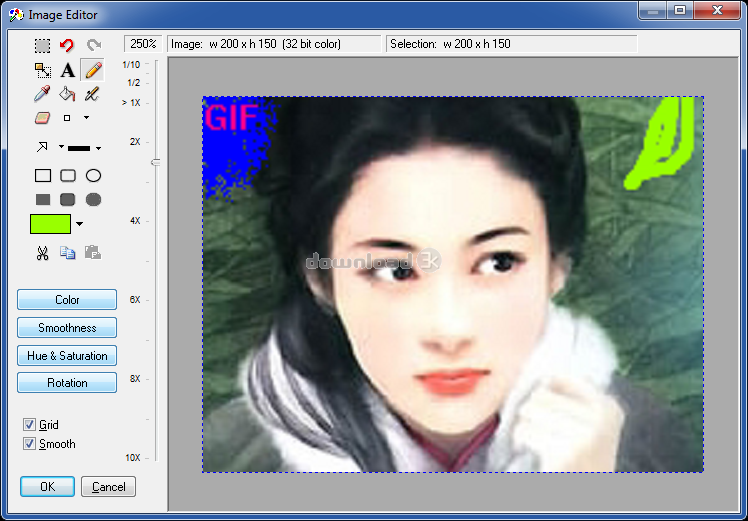Toggle the Smooth checkbox

(x=29, y=444)
